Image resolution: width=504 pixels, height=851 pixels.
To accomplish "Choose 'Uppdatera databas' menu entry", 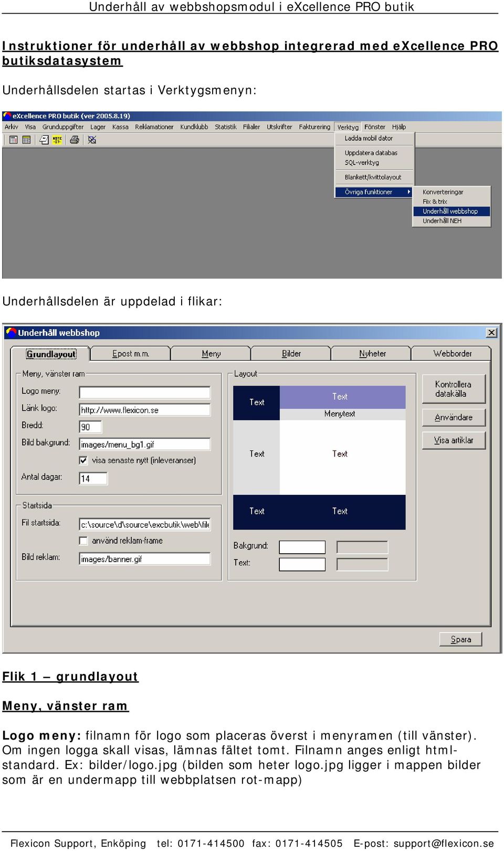I will click(375, 153).
